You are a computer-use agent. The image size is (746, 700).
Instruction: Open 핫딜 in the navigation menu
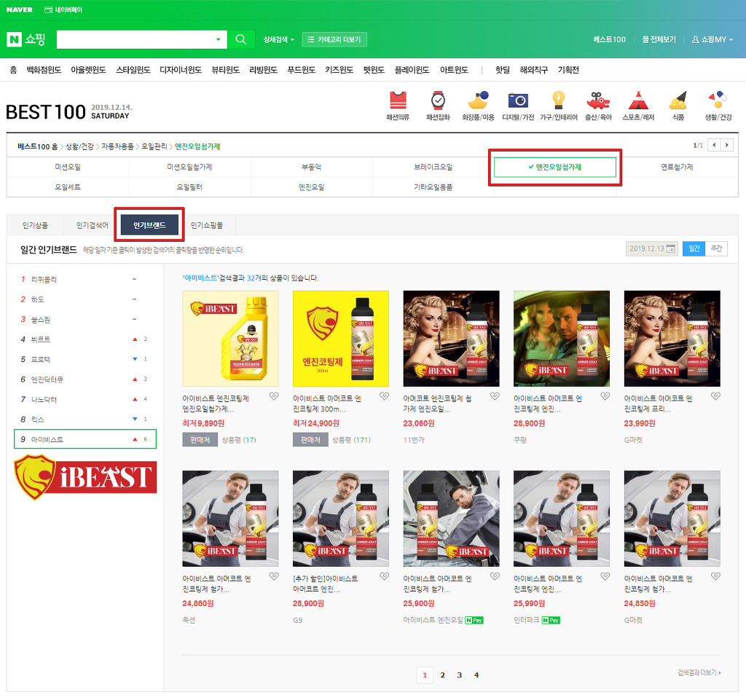click(x=503, y=70)
